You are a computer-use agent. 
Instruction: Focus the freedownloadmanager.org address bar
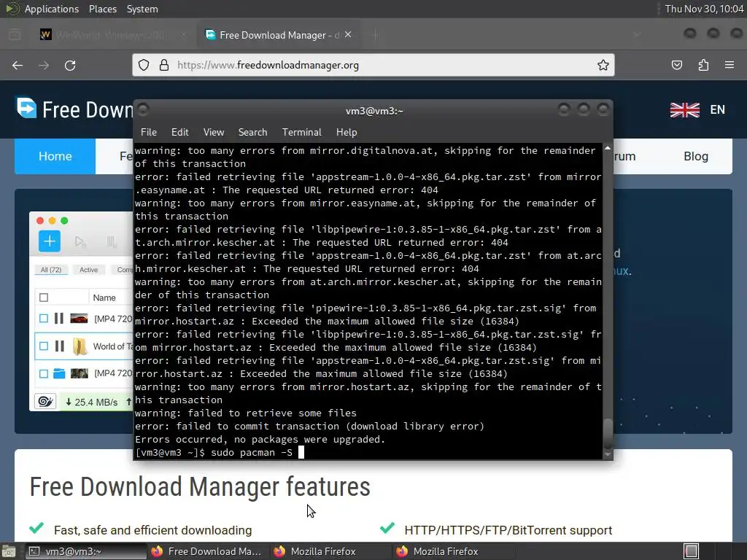(x=373, y=65)
